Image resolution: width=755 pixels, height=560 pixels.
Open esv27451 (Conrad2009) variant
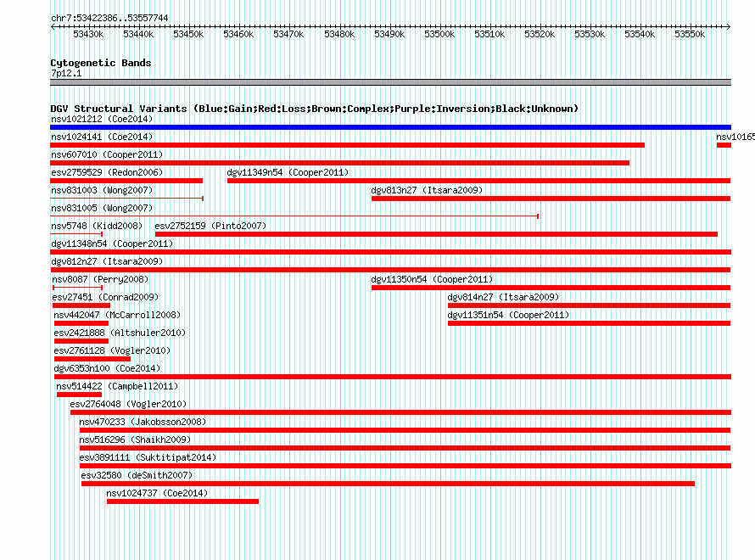pyautogui.click(x=105, y=297)
